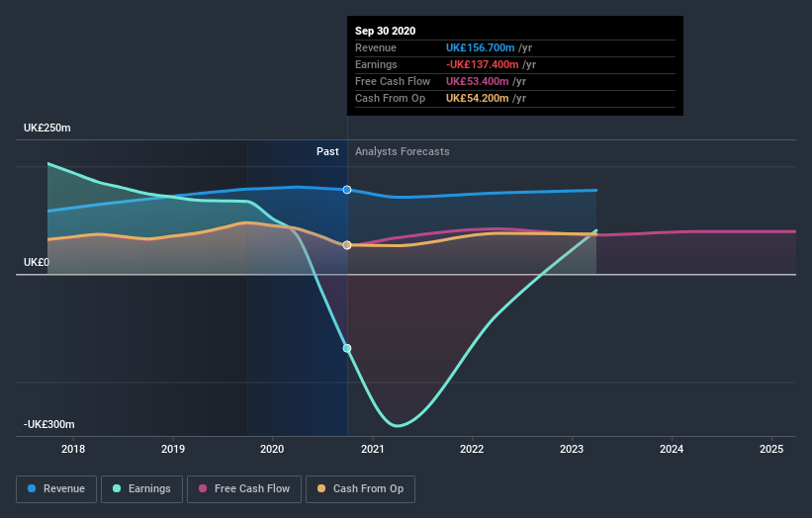The image size is (812, 518).
Task: Click the Analysts Forecasts label
Action: point(403,151)
